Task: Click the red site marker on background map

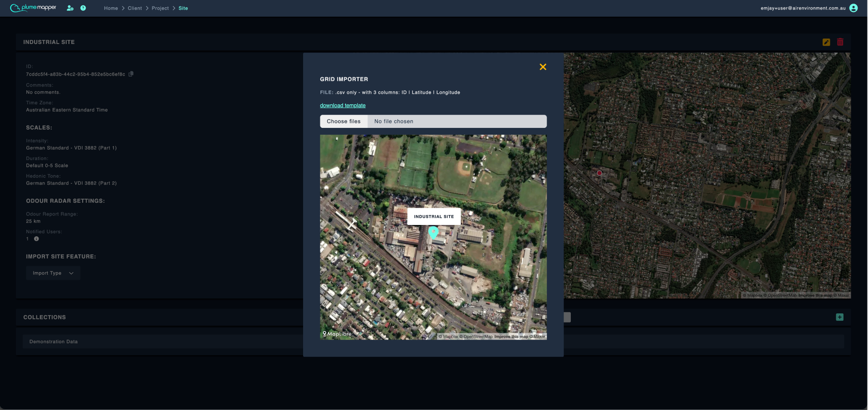Action: [599, 173]
